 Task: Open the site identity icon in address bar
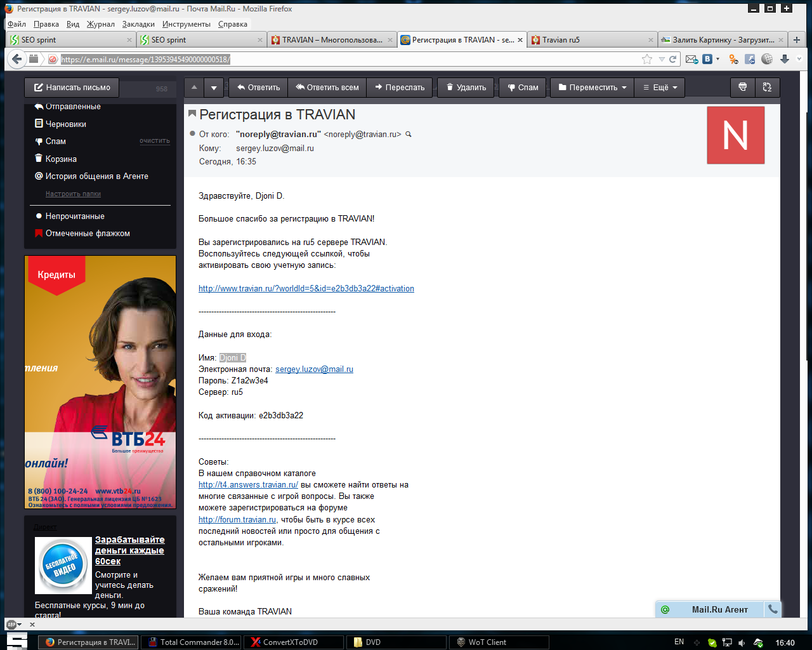coord(53,59)
